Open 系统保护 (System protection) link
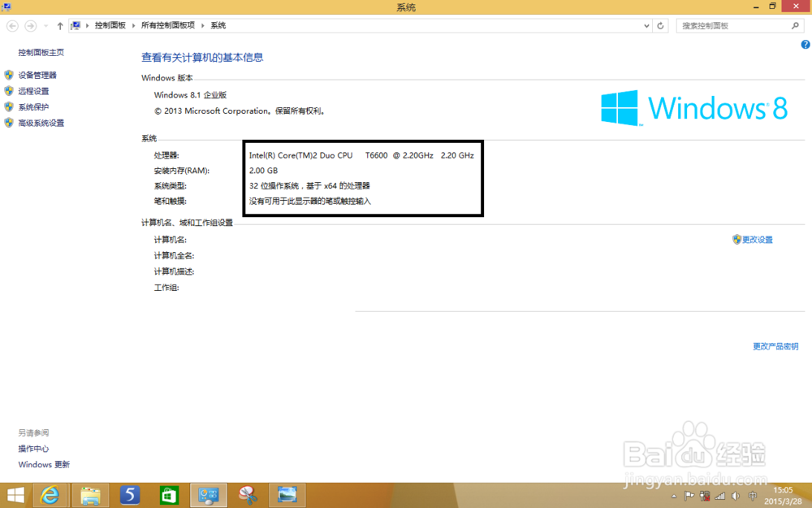812x508 pixels. (33, 107)
